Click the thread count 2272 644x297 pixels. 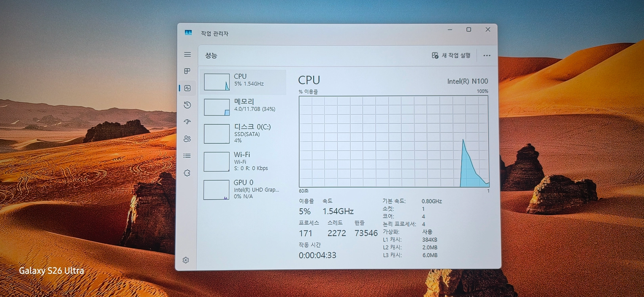336,233
